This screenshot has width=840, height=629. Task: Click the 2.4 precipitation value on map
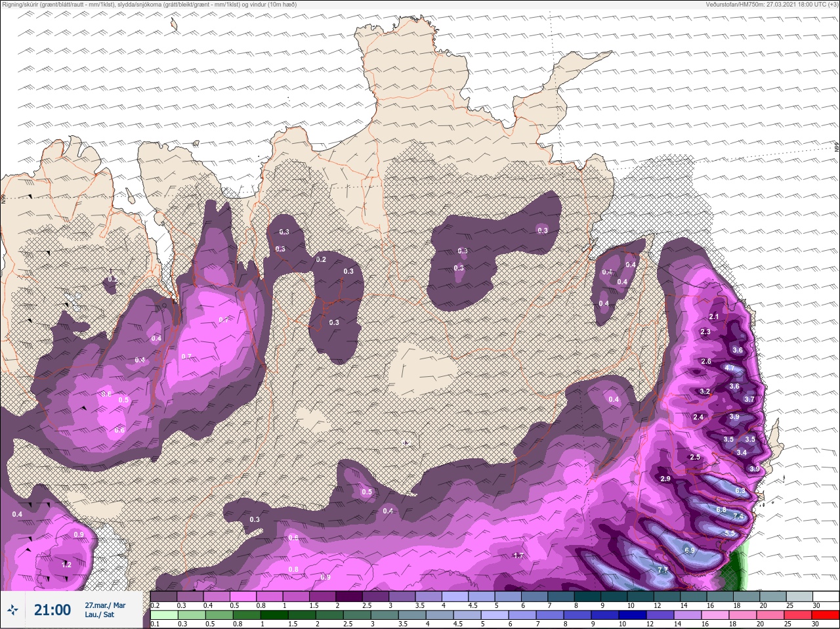point(698,417)
